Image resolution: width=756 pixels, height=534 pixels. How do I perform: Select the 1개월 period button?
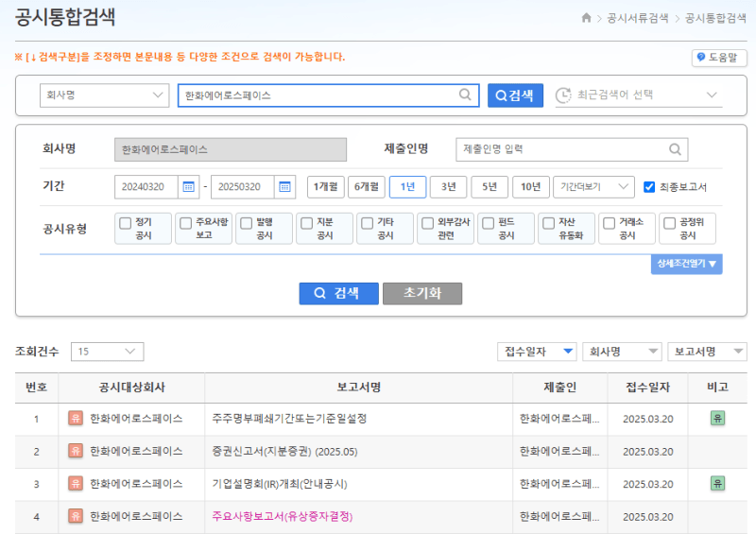click(325, 187)
